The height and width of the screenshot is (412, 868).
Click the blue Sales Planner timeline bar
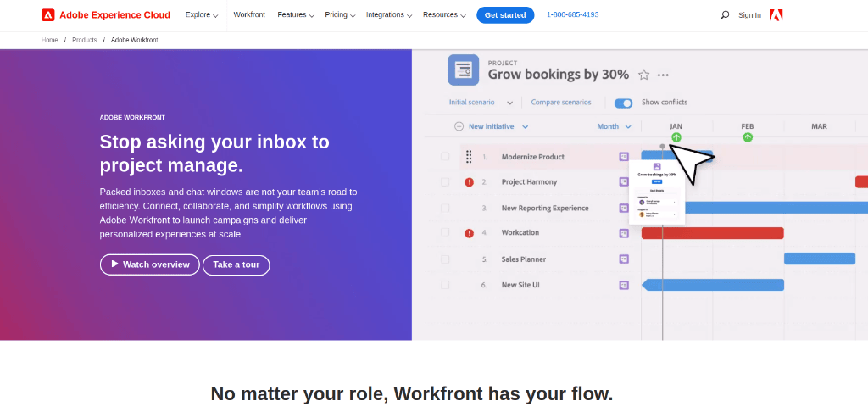pos(820,259)
